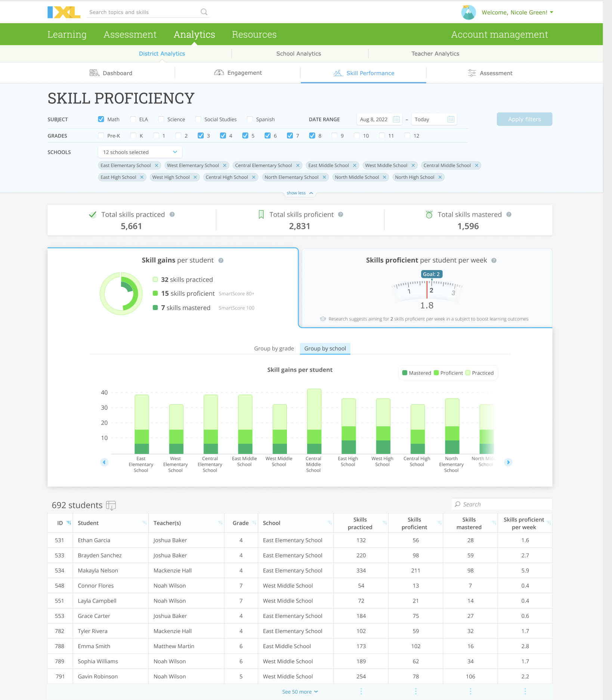Collapse filters using show less
612x700 pixels.
click(299, 193)
